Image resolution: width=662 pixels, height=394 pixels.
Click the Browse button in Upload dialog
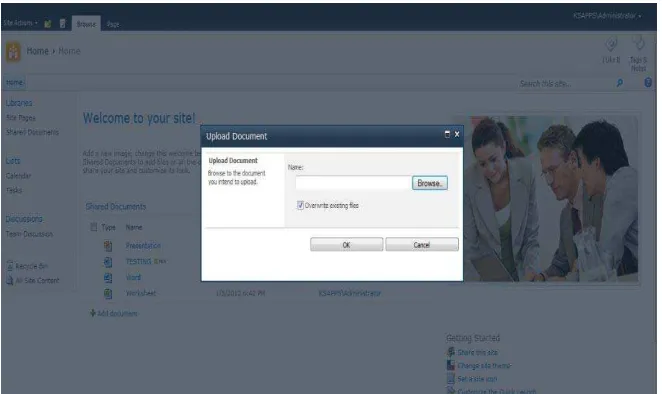point(429,183)
